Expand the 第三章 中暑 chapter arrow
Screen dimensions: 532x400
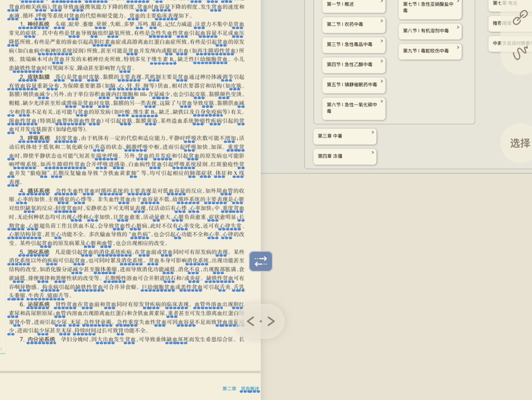coord(373,132)
